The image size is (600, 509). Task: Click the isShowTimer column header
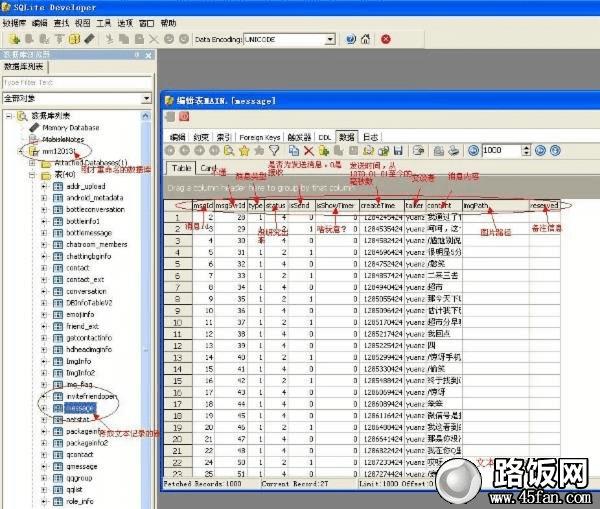pyautogui.click(x=337, y=206)
